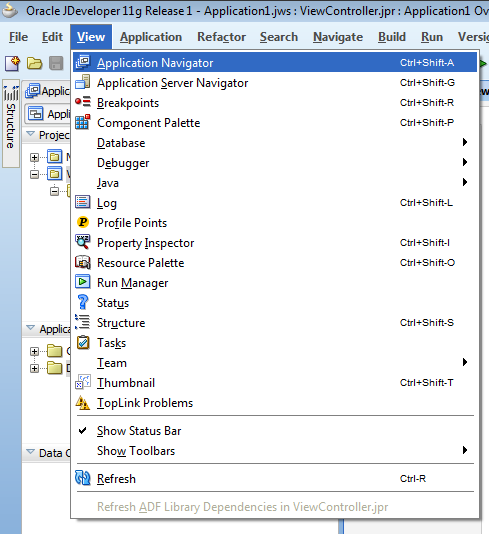The image size is (489, 534).
Task: Open the Java submenu
Action: pyautogui.click(x=275, y=183)
